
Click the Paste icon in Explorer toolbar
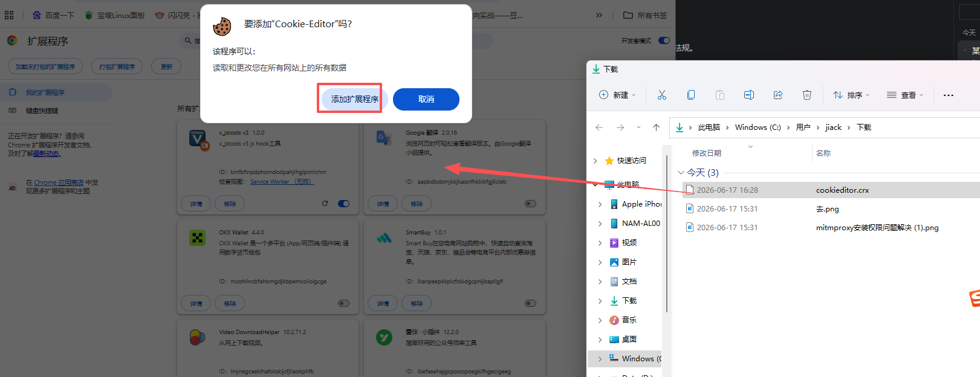point(720,95)
